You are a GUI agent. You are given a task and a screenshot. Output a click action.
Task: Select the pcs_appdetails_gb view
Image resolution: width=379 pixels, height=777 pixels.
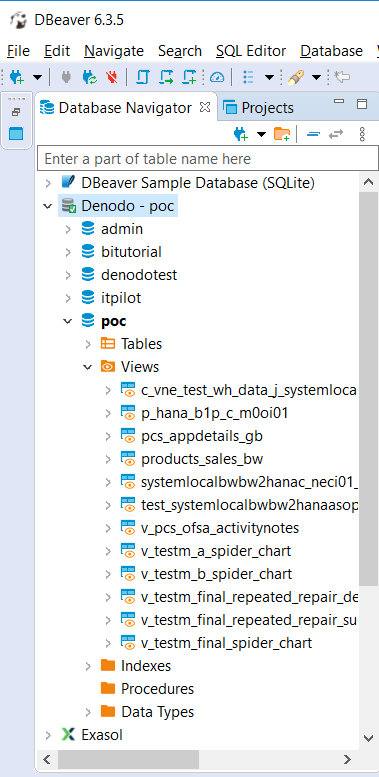click(x=202, y=436)
